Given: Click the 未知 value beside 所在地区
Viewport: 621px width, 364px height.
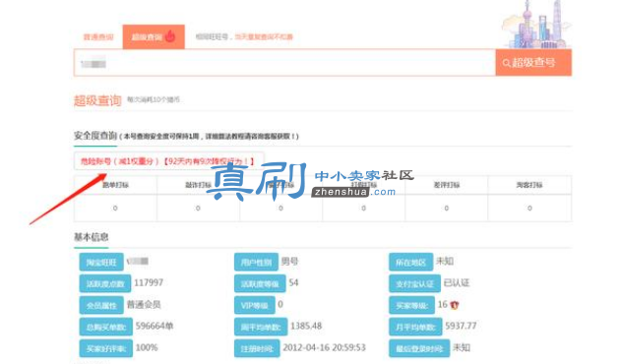Looking at the screenshot, I should pyautogui.click(x=445, y=262).
